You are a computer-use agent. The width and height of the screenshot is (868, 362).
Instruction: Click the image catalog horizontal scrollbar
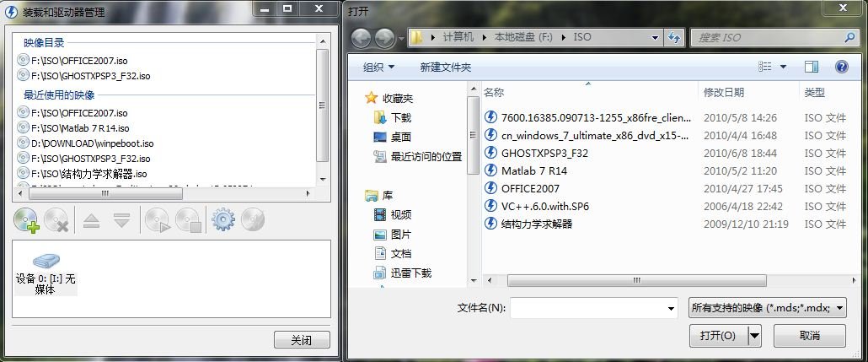pyautogui.click(x=105, y=194)
